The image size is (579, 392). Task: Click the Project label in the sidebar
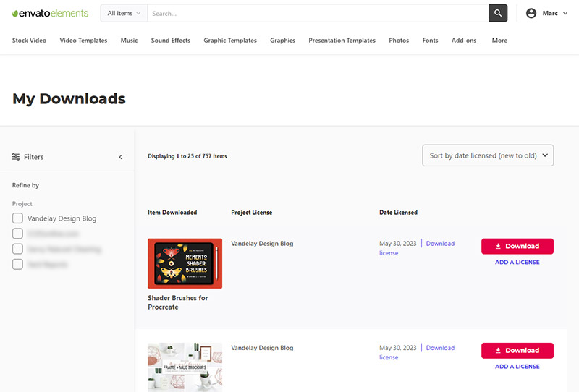tap(22, 204)
